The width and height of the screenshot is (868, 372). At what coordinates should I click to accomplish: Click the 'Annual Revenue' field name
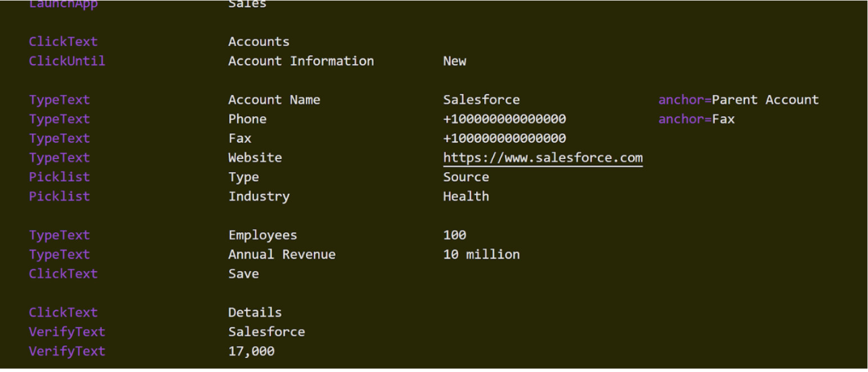(x=282, y=255)
